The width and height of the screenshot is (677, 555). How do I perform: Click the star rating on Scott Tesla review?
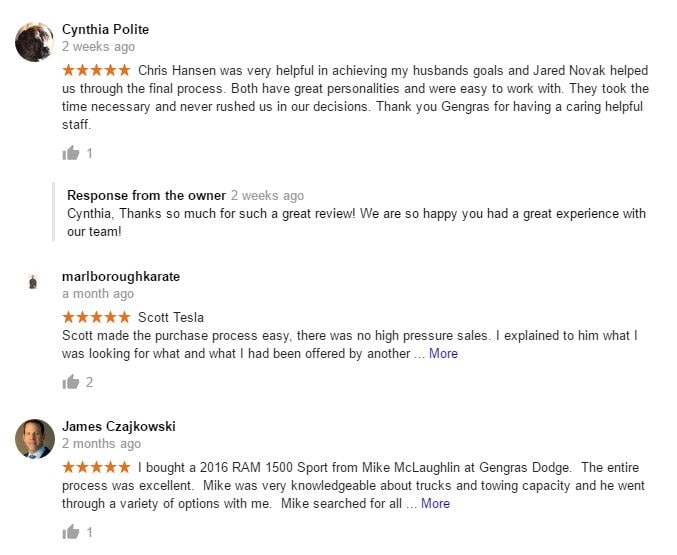click(x=96, y=317)
